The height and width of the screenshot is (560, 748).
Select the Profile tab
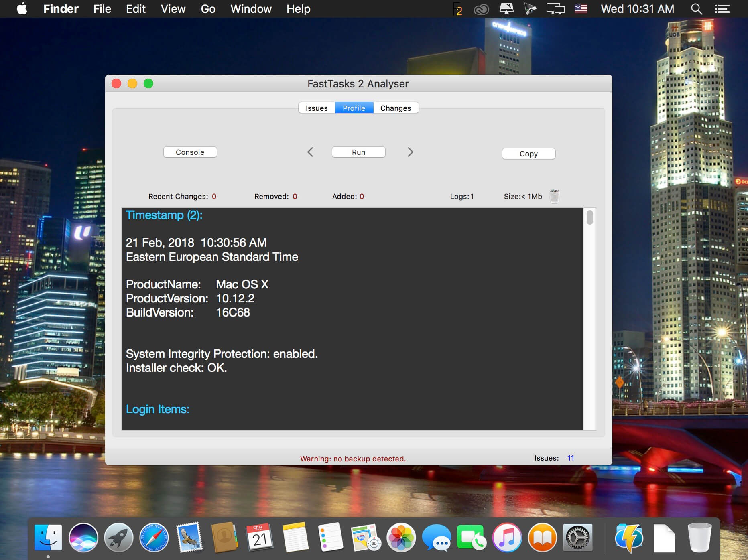click(x=354, y=108)
